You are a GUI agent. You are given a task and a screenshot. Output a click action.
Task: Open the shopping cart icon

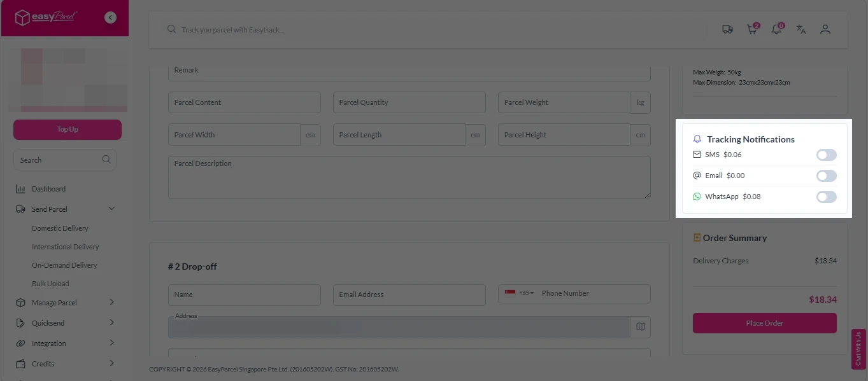[x=751, y=29]
